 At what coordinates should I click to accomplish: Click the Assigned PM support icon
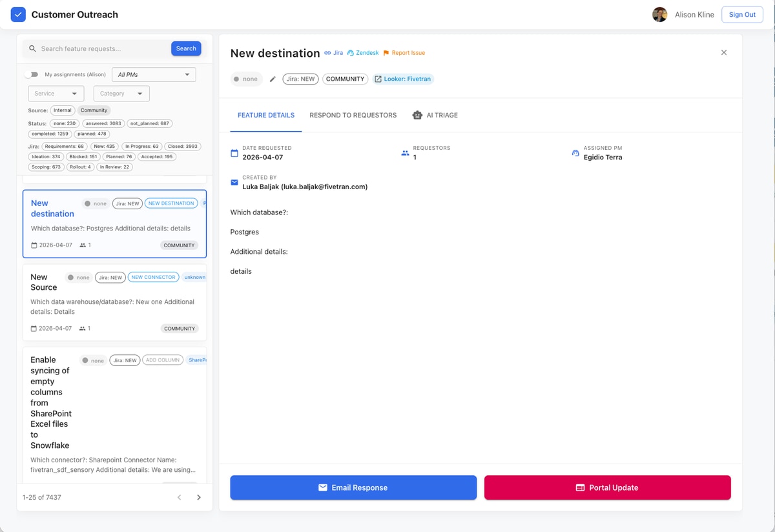pyautogui.click(x=575, y=153)
